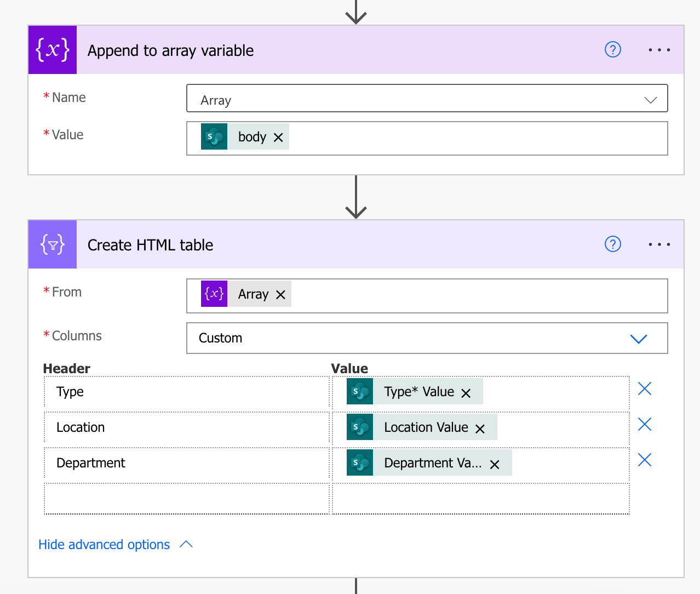Open help for Create HTML table

(612, 244)
